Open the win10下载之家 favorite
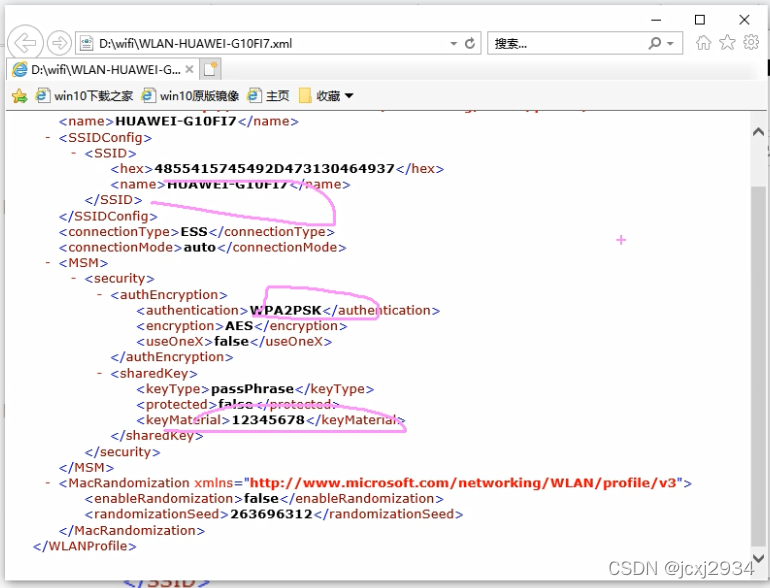This screenshot has height=588, width=770. (x=84, y=96)
